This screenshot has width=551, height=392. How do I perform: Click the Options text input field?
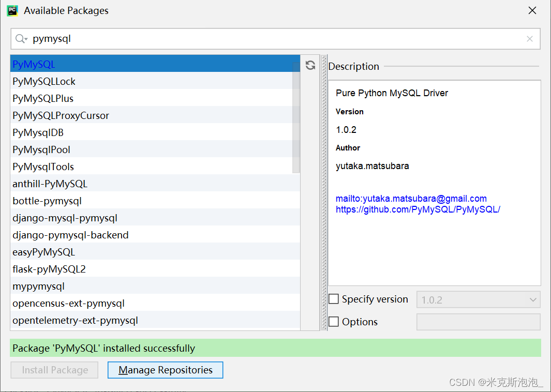point(478,322)
